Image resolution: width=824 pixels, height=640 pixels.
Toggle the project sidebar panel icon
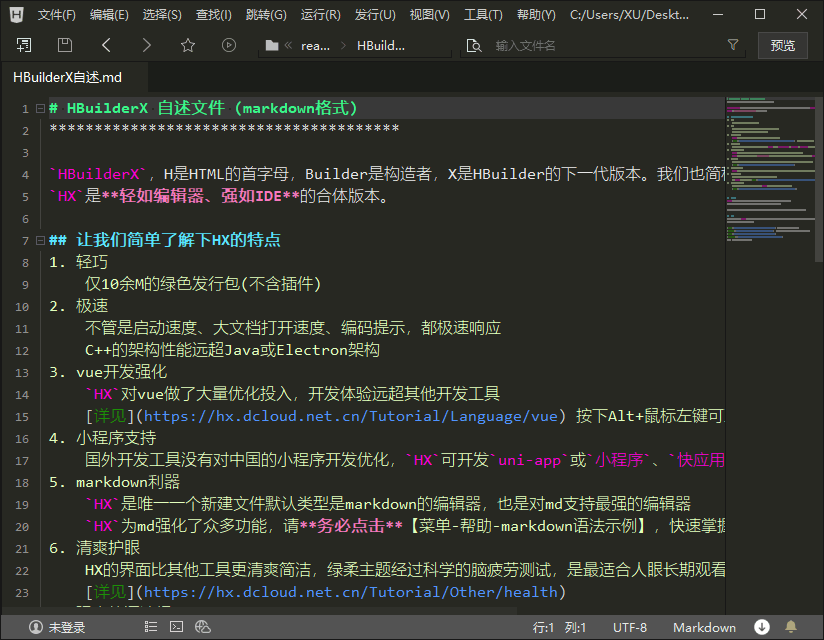coord(24,45)
